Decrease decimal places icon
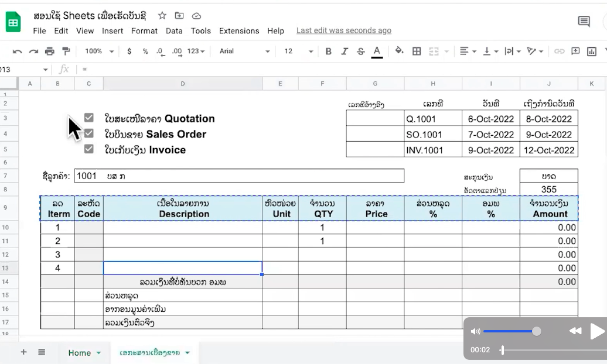This screenshot has height=364, width=607. (x=161, y=51)
